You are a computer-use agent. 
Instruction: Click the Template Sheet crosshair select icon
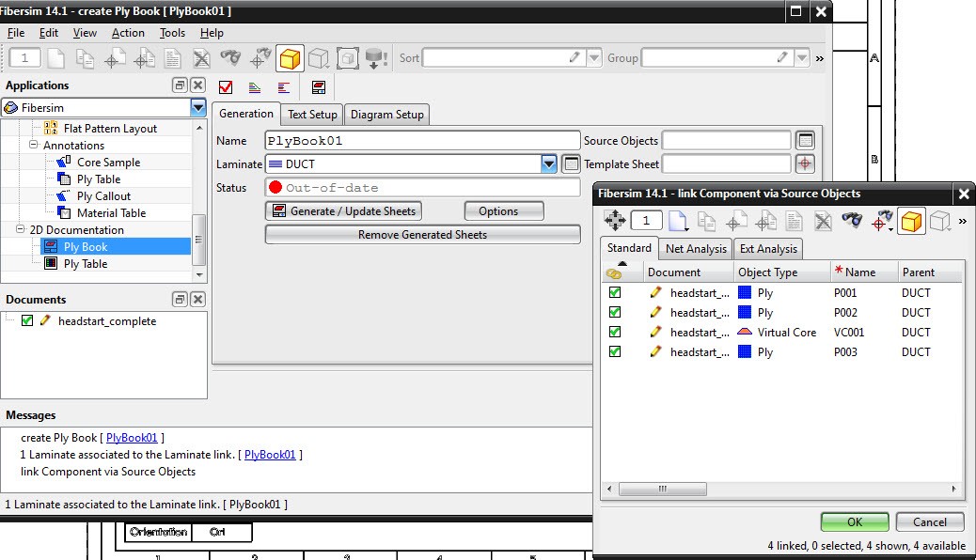point(804,164)
